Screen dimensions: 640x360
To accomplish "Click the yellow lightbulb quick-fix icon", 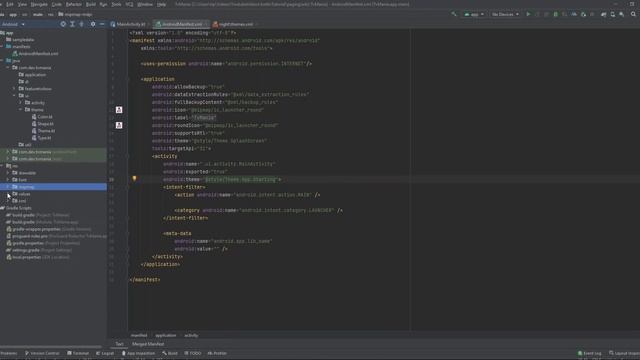I will click(134, 179).
